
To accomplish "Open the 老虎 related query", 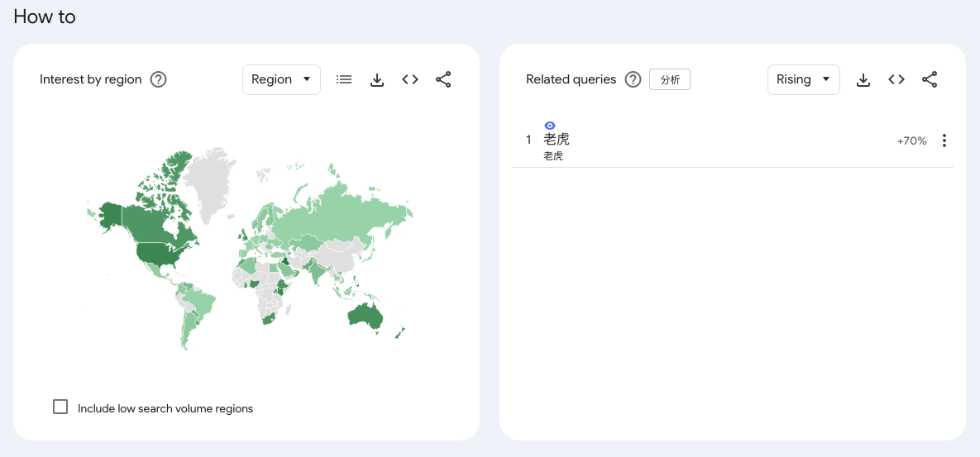I will click(x=557, y=140).
